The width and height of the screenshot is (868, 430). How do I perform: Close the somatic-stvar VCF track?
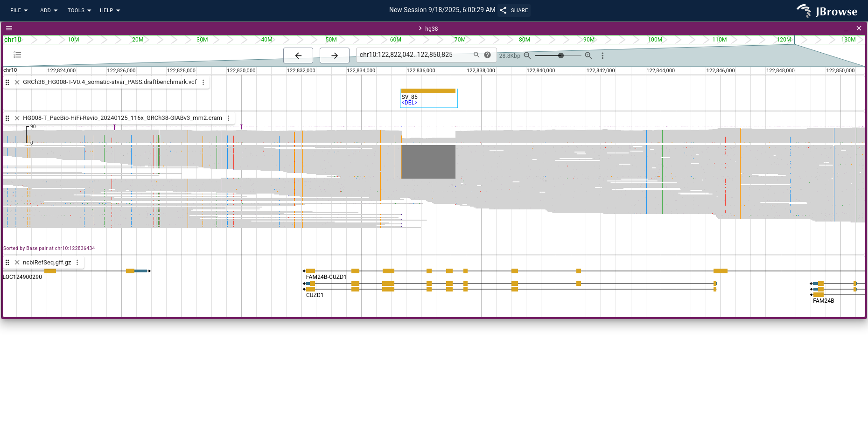(17, 82)
